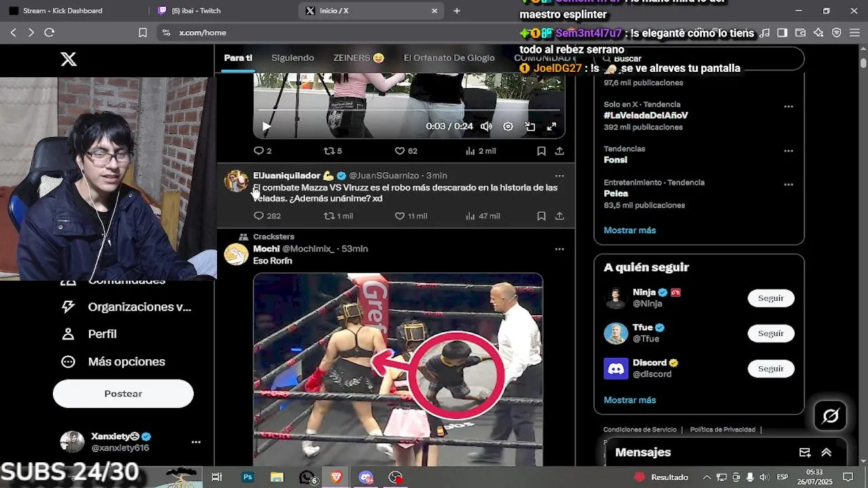
Task: Switch to the ZEINERS tab
Action: tap(359, 58)
